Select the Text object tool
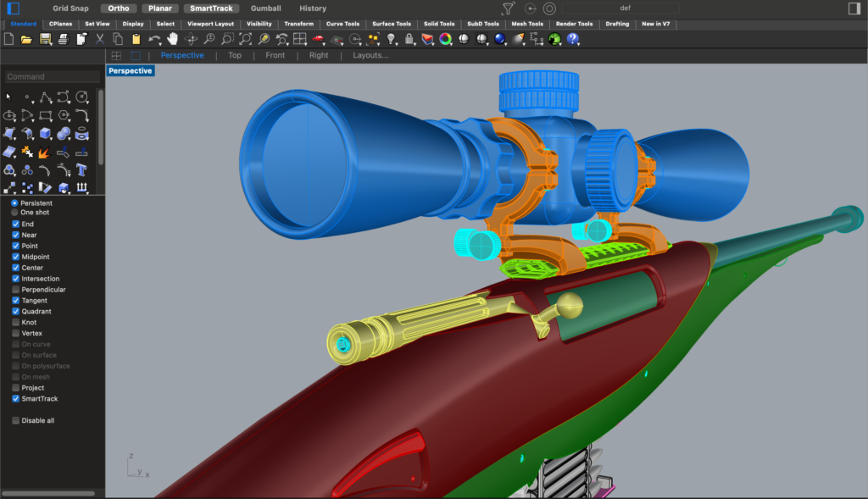Viewport: 868px width, 499px height. point(82,170)
